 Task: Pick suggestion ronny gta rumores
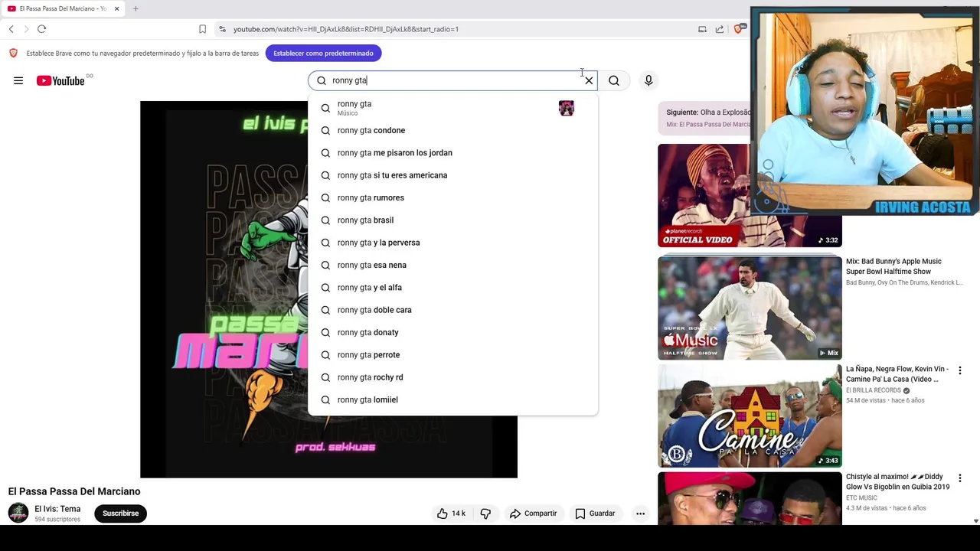pos(452,197)
